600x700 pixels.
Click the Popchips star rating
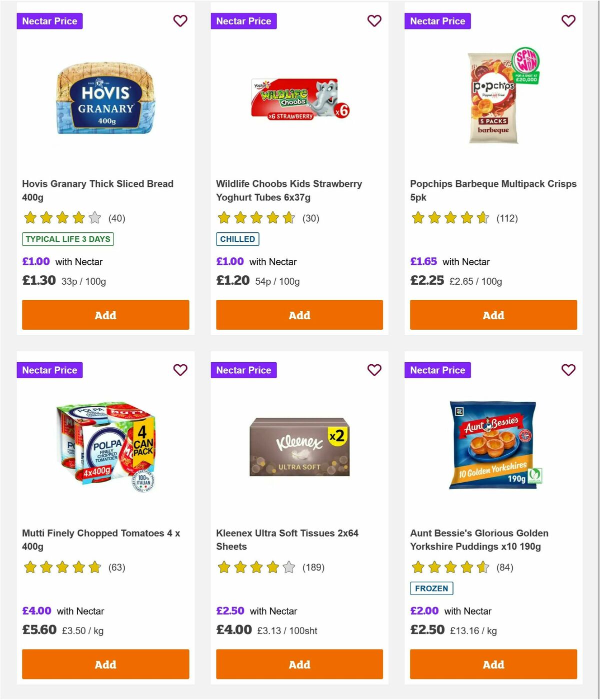[449, 218]
